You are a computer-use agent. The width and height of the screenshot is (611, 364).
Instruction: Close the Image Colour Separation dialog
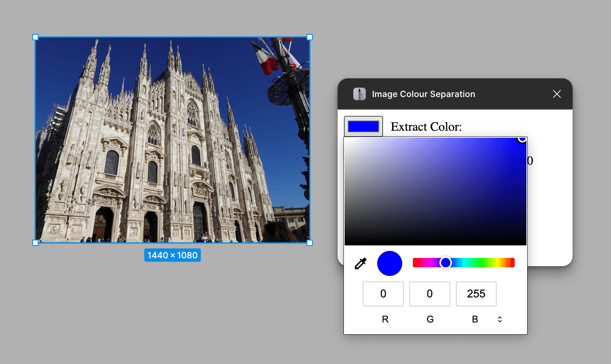click(557, 94)
